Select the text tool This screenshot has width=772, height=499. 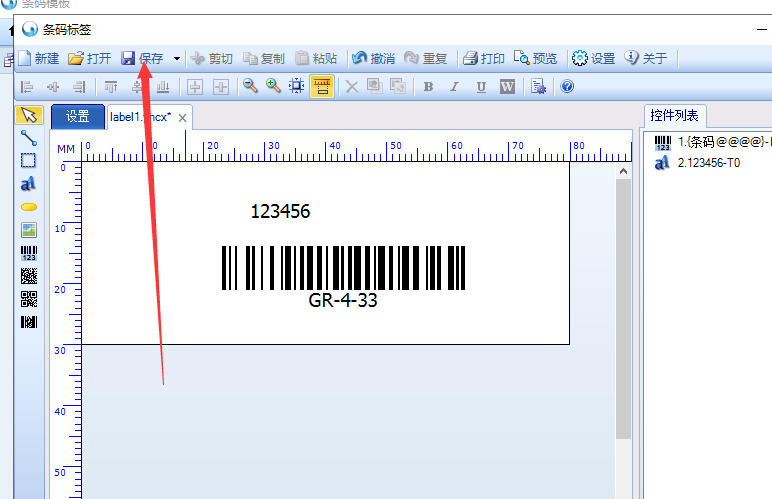(28, 183)
